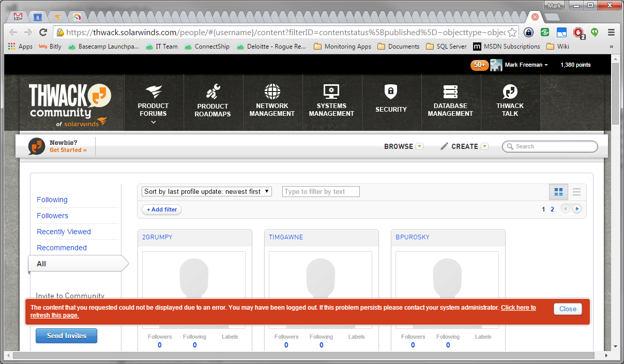Click the Send Invites button
The width and height of the screenshot is (624, 364).
pyautogui.click(x=66, y=336)
